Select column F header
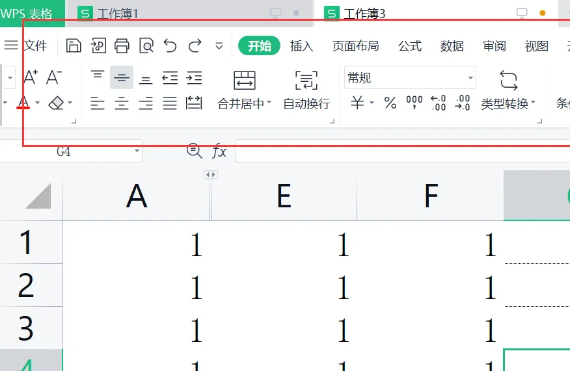The height and width of the screenshot is (371, 570). (431, 196)
